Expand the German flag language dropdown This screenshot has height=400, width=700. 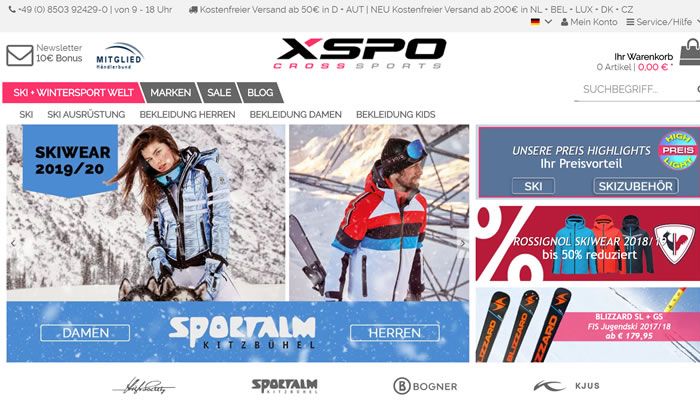click(x=541, y=21)
